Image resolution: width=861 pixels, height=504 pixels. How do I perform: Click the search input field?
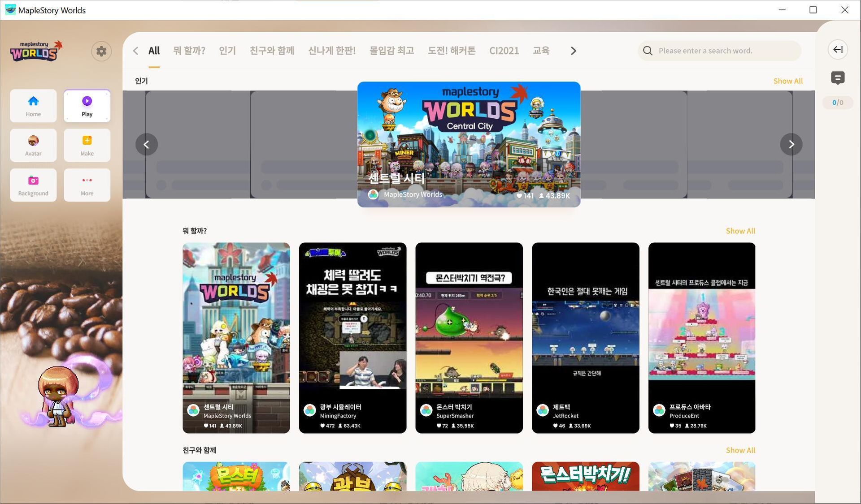coord(719,51)
